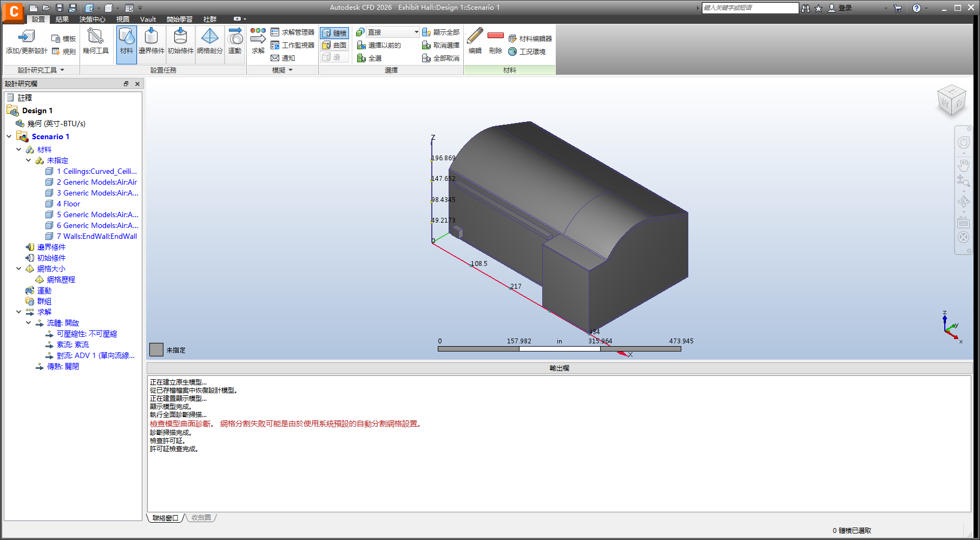Launch 幾何工具 geometry tools
The width and height of the screenshot is (980, 540).
95,42
